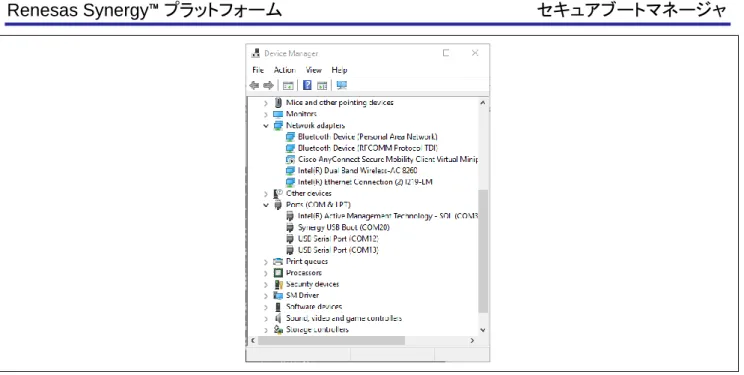Select the Network adapters category icon
The width and height of the screenshot is (744, 375).
[278, 125]
